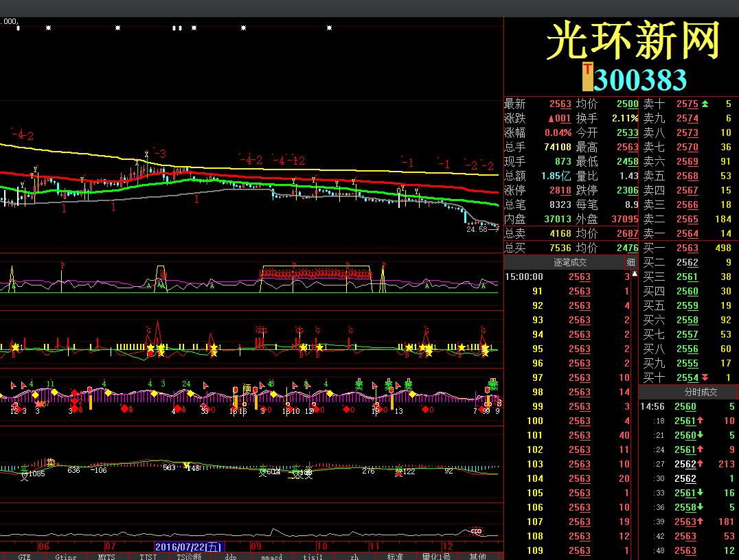Open the 细 detail button
This screenshot has height=560, width=739.
tap(630, 262)
